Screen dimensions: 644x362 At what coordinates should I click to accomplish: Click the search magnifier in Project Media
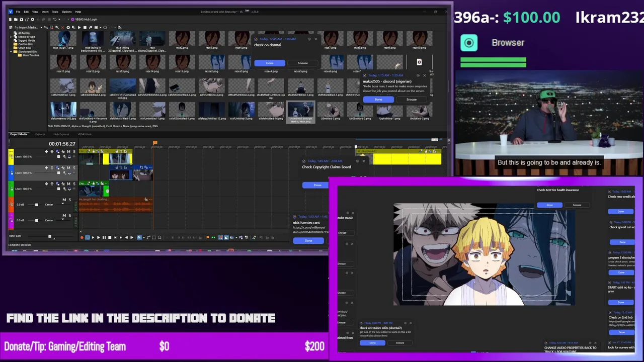[x=105, y=27]
